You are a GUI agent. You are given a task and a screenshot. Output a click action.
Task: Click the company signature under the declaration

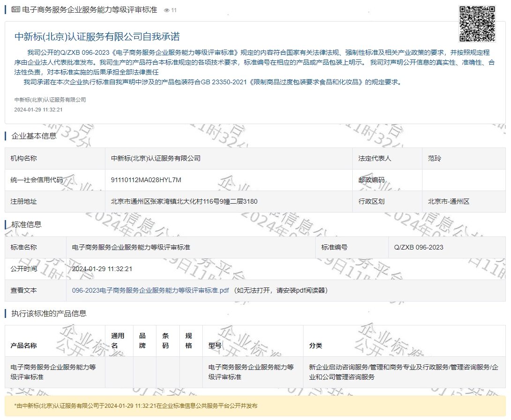point(50,100)
